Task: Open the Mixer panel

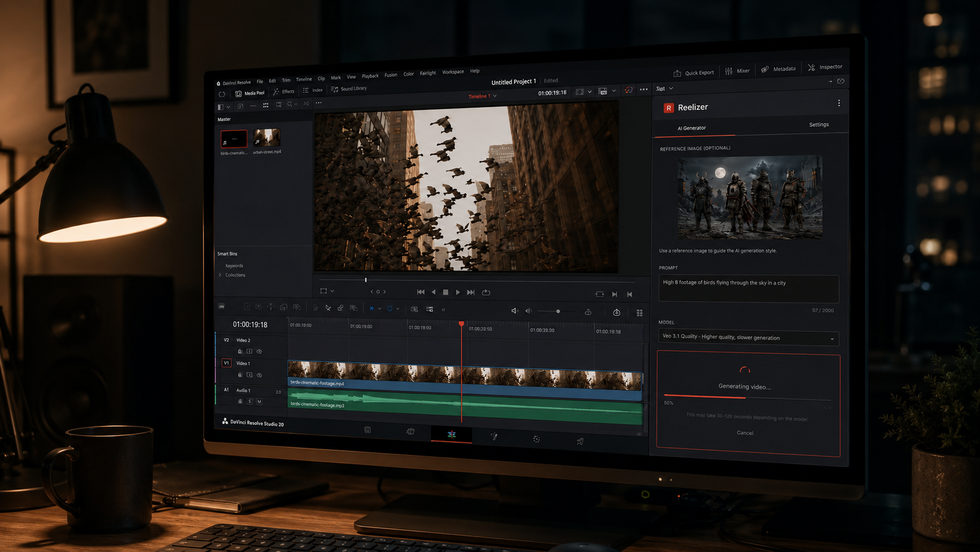Action: tap(737, 71)
